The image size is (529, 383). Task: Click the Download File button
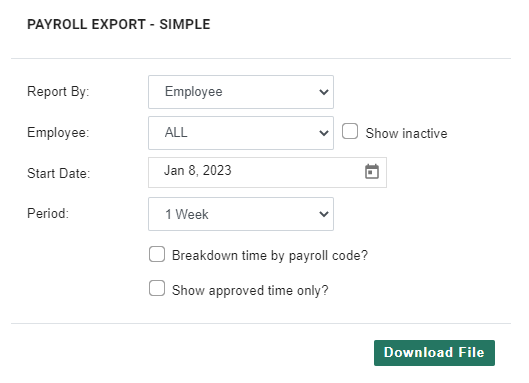[x=434, y=353]
